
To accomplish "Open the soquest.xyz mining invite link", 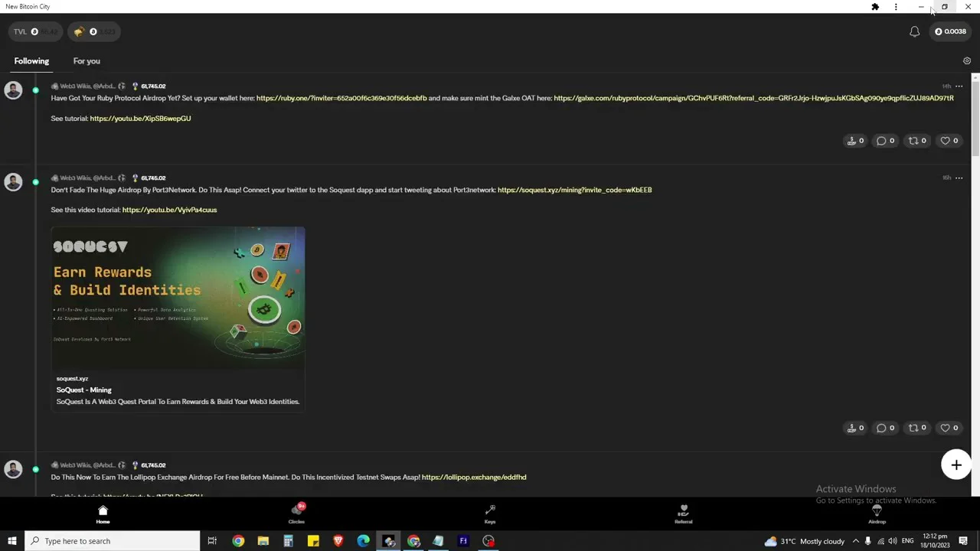I will tap(574, 190).
